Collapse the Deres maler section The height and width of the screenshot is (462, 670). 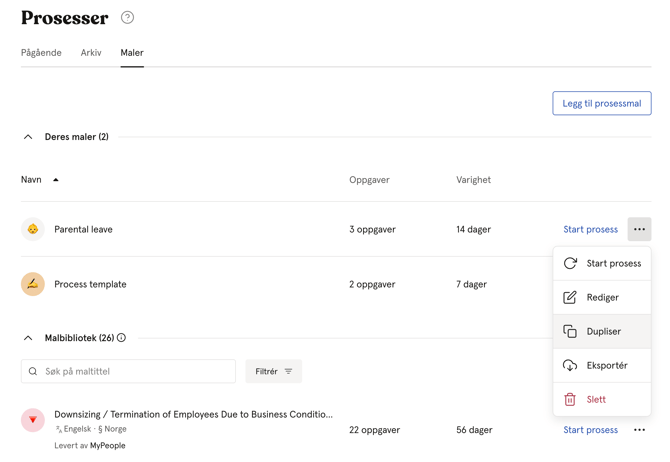click(x=28, y=137)
